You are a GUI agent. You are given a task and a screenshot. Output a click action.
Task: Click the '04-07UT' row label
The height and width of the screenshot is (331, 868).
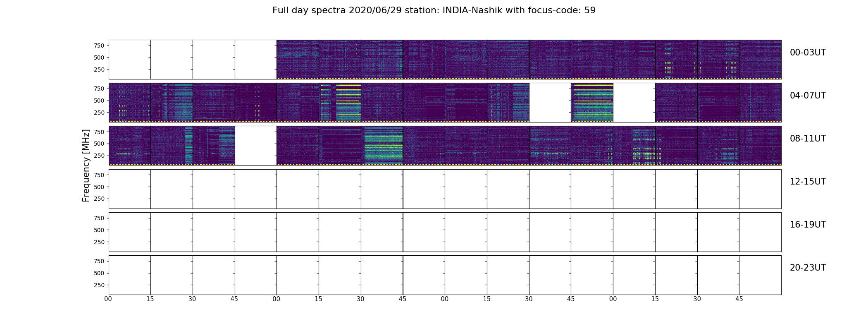coord(808,96)
